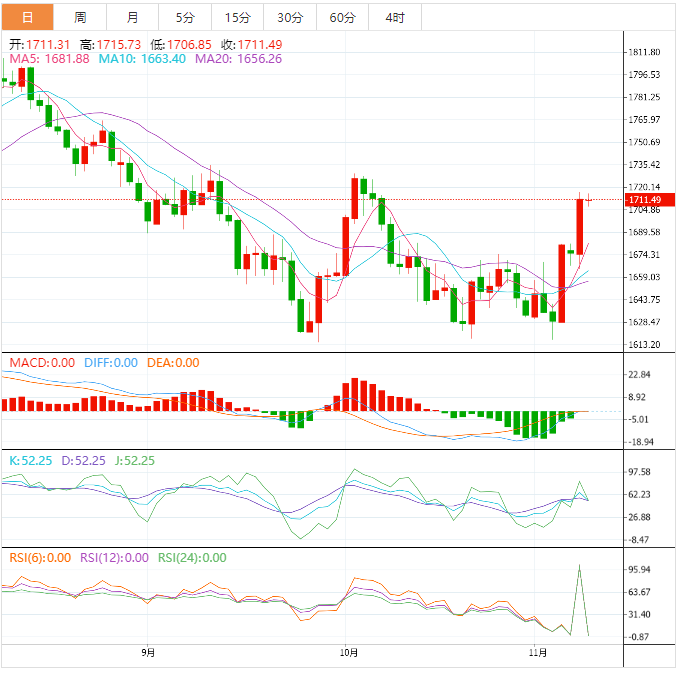The width and height of the screenshot is (676, 676).
Task: Click the 22.84 MACD axis label
Action: (639, 374)
